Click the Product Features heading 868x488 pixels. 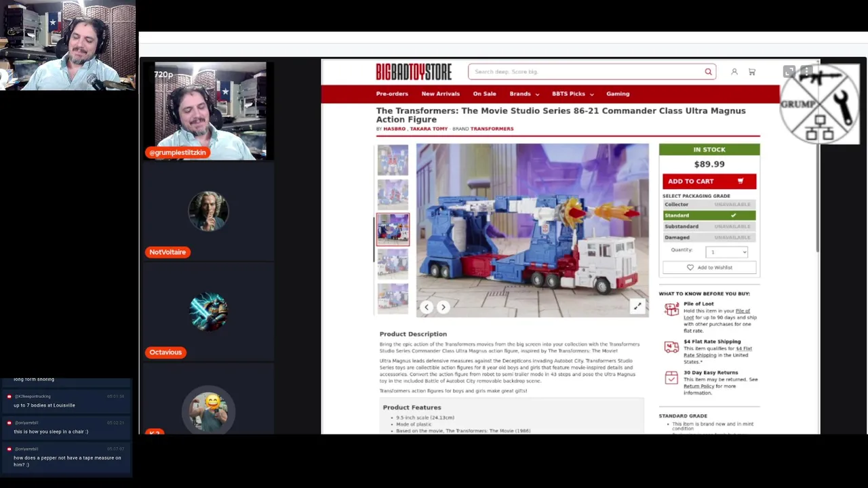pos(412,407)
